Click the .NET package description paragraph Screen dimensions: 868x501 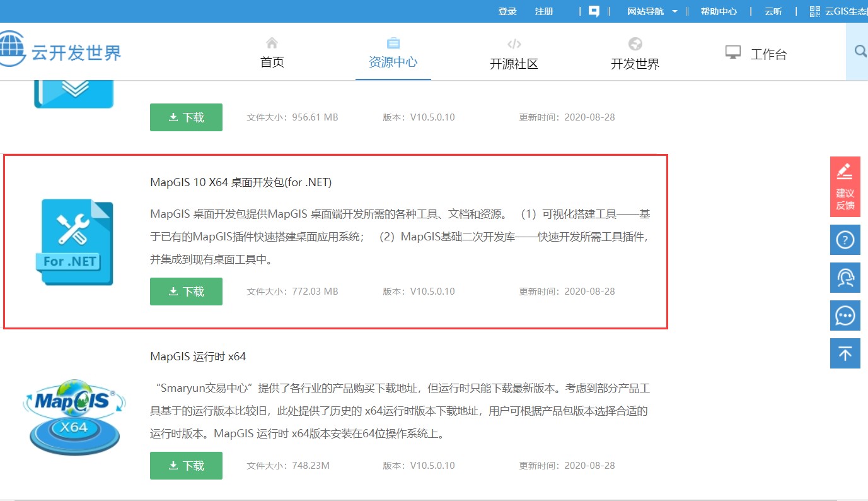(400, 237)
